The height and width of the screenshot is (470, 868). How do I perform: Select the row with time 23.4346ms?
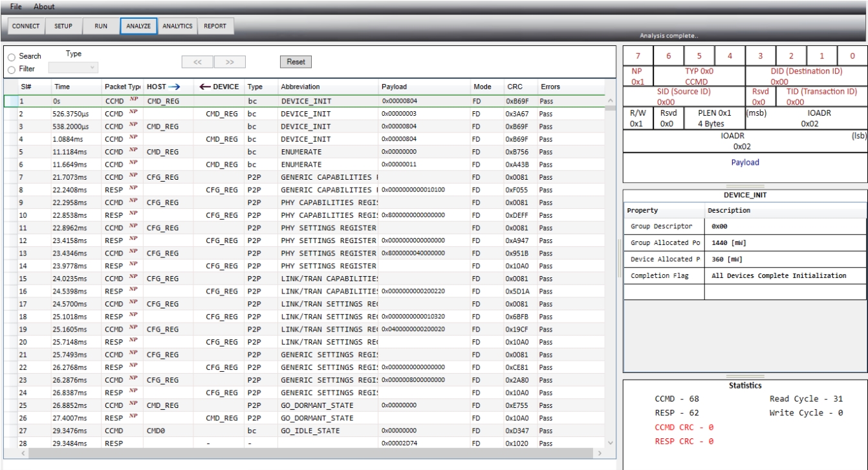pyautogui.click(x=304, y=252)
